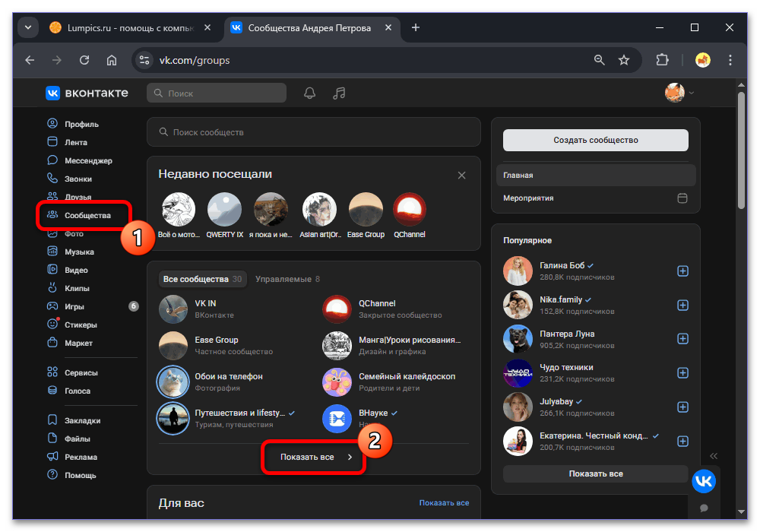760x532 pixels.
Task: Click Создать сообщество button
Action: click(596, 140)
